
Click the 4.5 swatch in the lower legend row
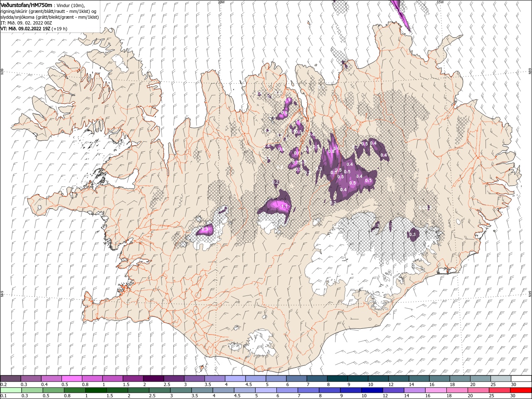[x=245, y=390]
